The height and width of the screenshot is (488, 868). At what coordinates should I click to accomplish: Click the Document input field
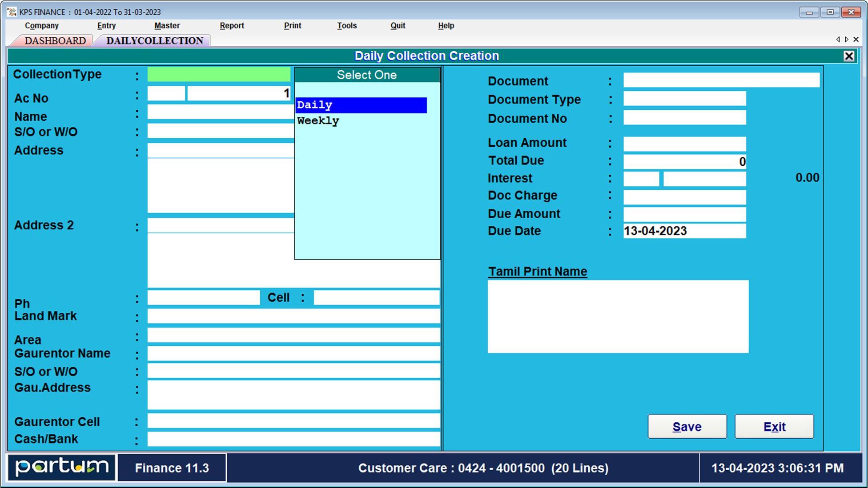[721, 80]
